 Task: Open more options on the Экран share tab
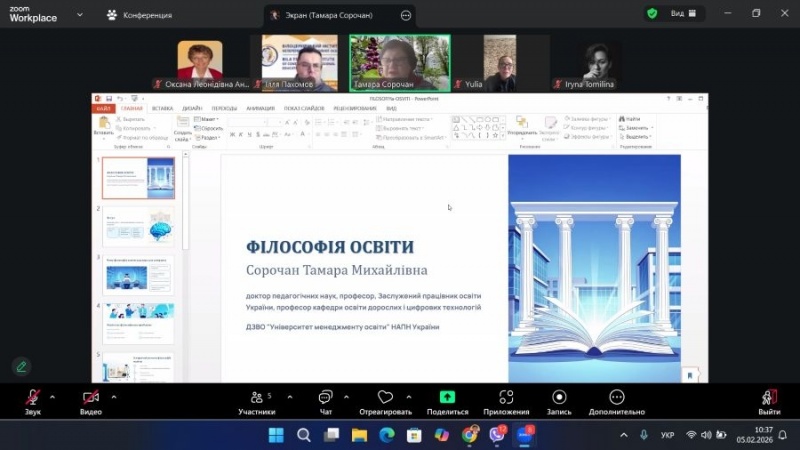[405, 15]
